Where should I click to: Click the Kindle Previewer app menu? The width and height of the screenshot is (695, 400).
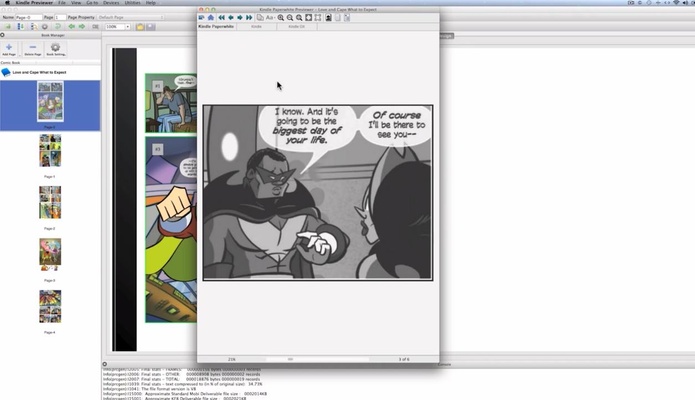click(34, 3)
